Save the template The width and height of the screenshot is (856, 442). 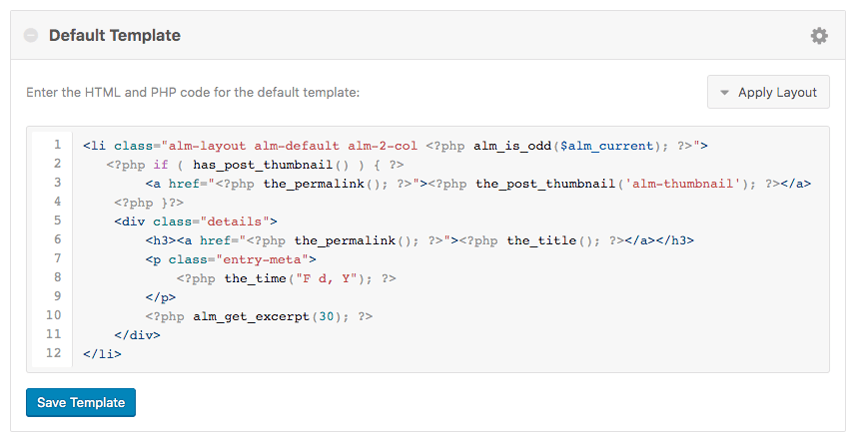click(x=81, y=402)
